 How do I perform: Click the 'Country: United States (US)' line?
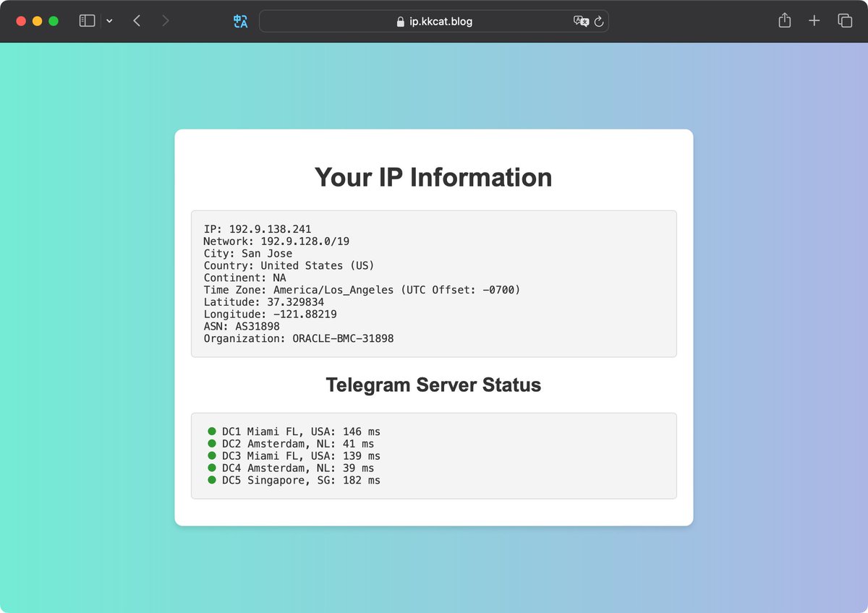click(x=289, y=266)
